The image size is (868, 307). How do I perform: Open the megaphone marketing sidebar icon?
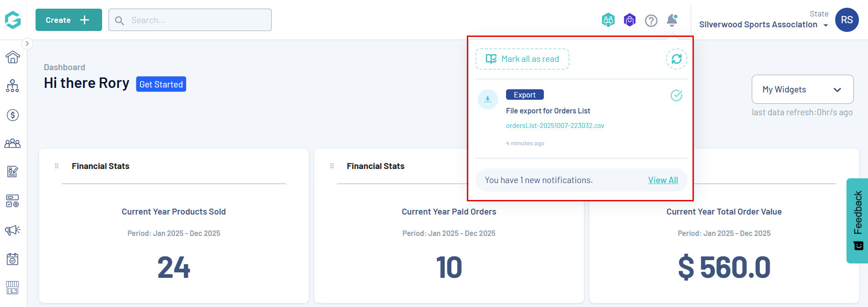[x=13, y=230]
